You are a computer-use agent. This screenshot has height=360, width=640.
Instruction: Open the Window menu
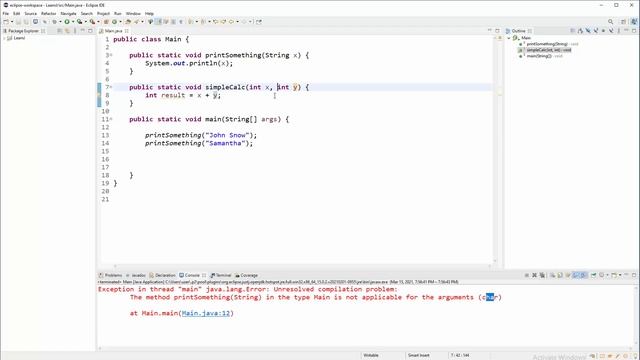pos(133,13)
